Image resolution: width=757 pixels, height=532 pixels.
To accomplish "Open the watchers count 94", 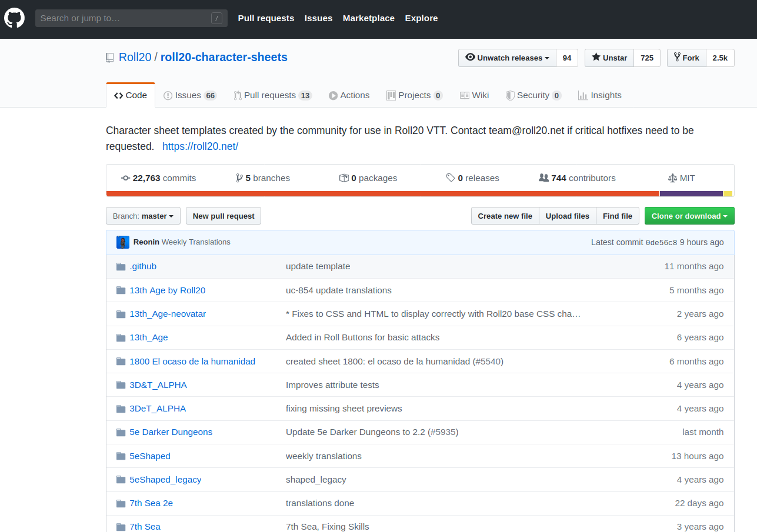I will click(x=567, y=58).
